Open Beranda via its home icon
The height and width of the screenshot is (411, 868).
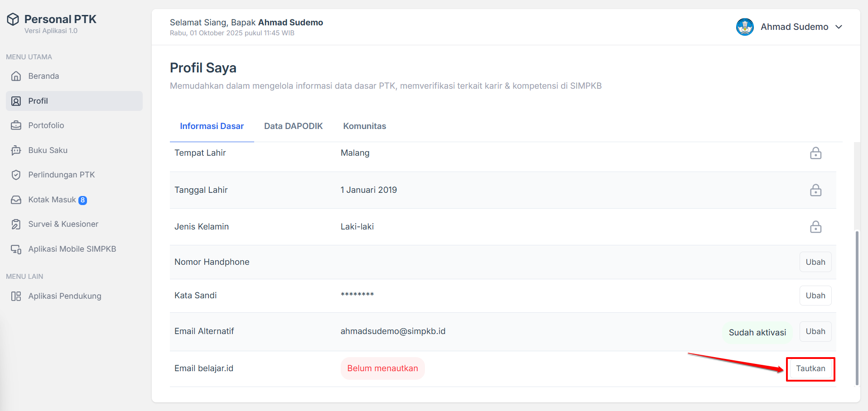click(16, 76)
